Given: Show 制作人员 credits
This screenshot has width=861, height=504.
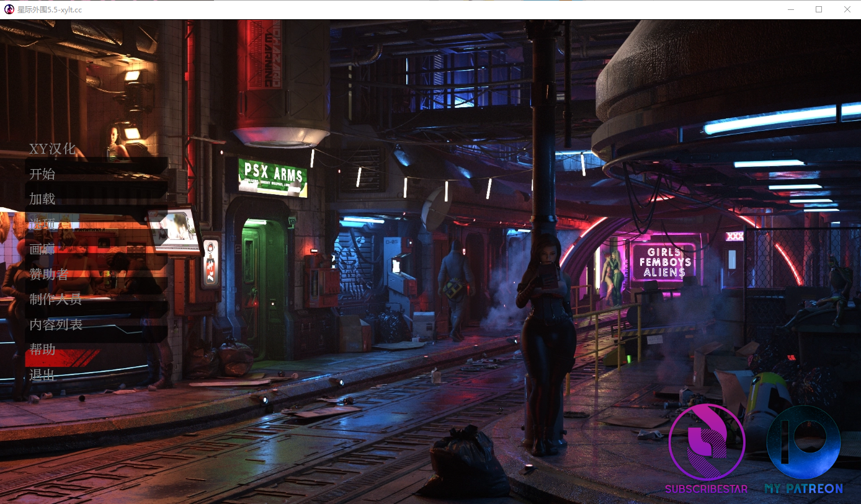Looking at the screenshot, I should pos(56,299).
